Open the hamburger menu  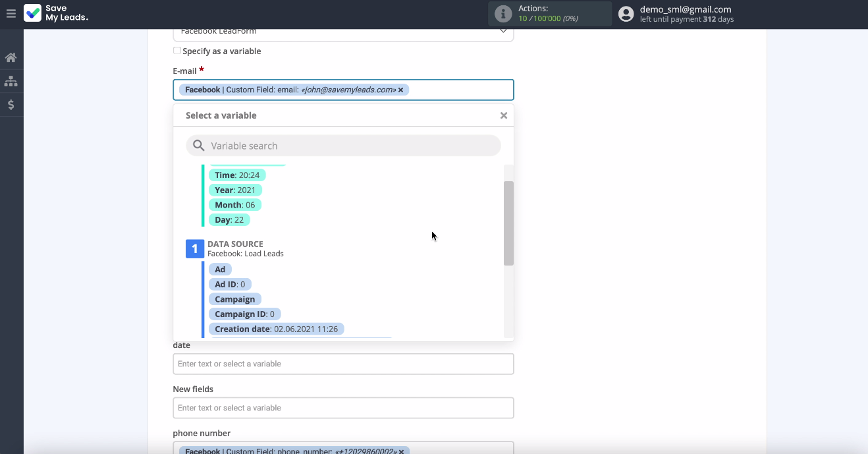11,13
